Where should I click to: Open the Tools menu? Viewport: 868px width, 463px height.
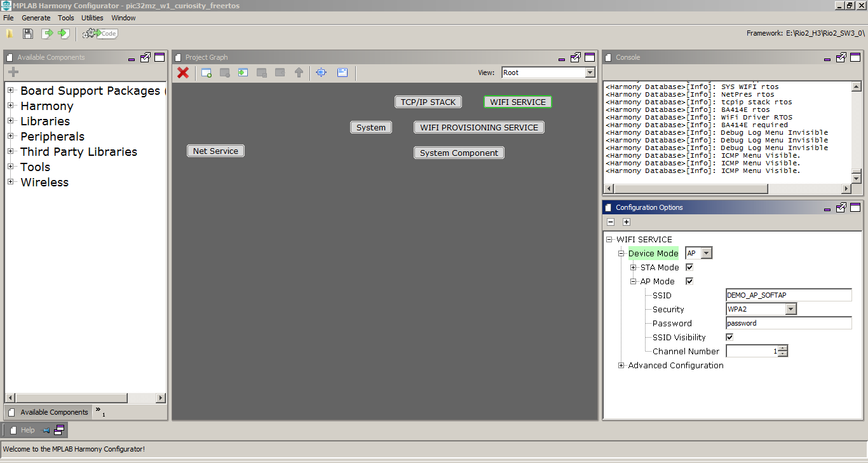coord(66,18)
